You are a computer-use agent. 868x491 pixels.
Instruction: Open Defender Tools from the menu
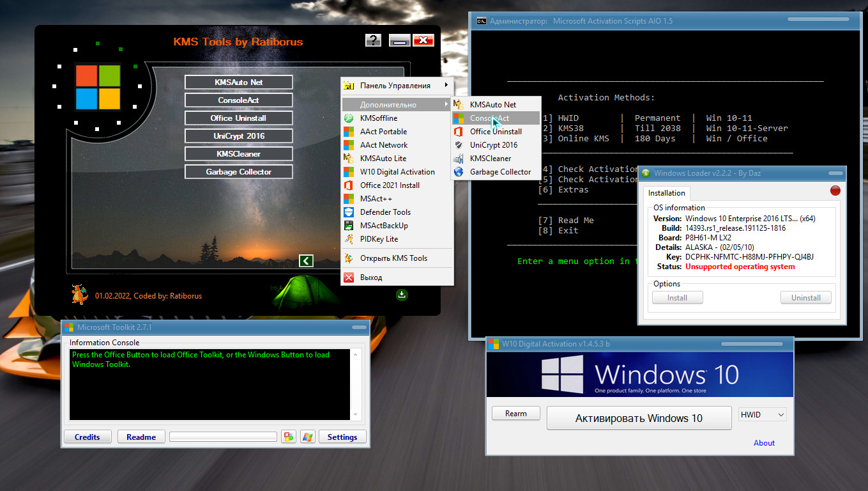click(x=397, y=212)
